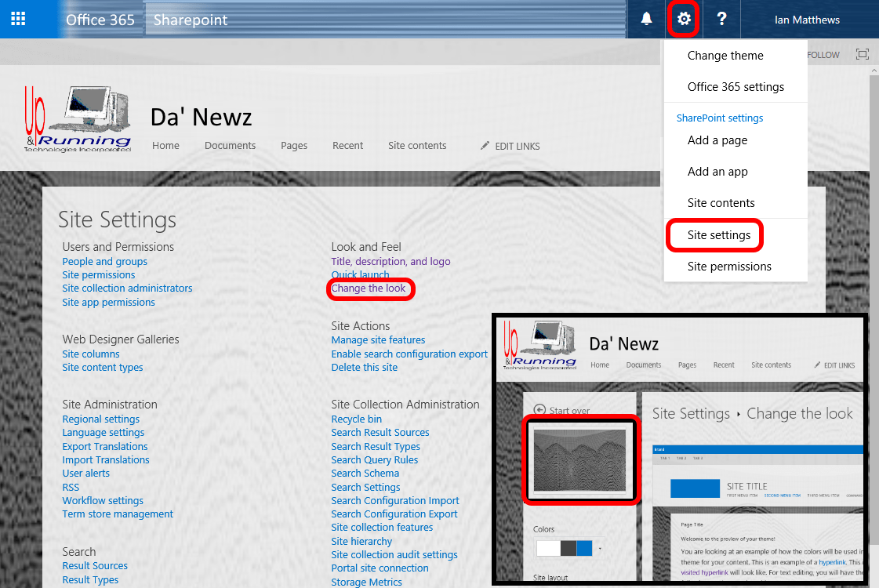Open the Settings gear menu

683,18
